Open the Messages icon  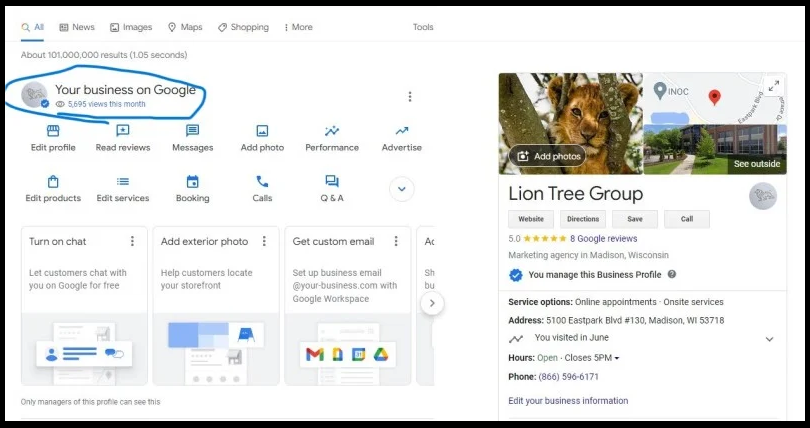pyautogui.click(x=192, y=131)
